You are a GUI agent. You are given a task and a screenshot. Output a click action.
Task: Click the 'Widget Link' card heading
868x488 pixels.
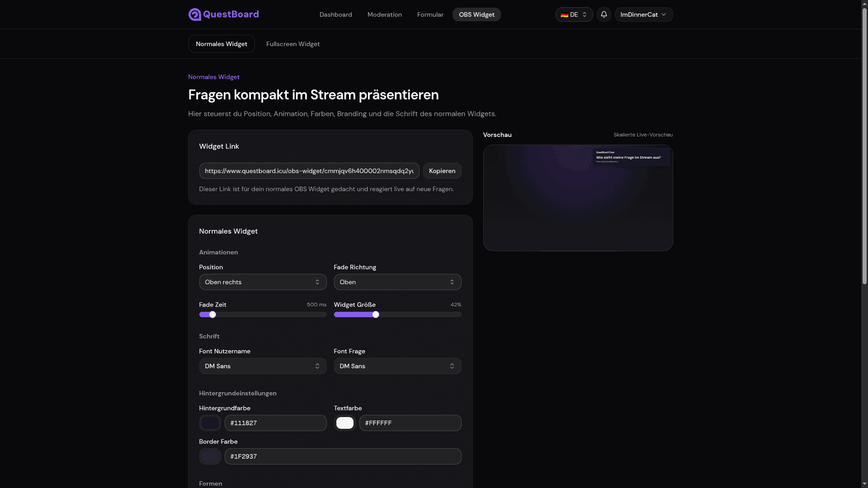(219, 146)
